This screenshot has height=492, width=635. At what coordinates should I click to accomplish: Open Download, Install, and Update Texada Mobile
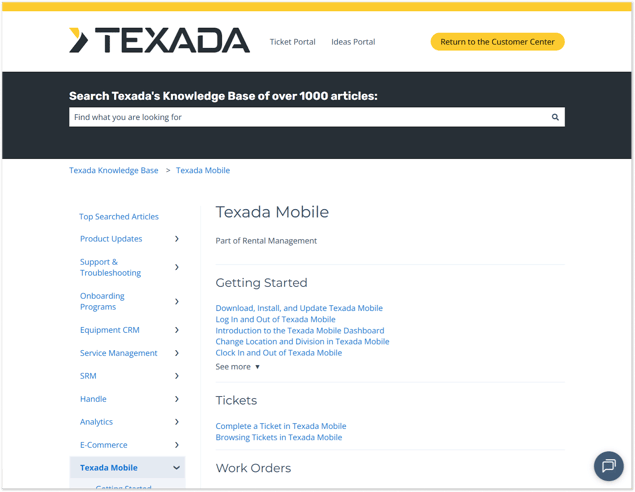click(299, 308)
